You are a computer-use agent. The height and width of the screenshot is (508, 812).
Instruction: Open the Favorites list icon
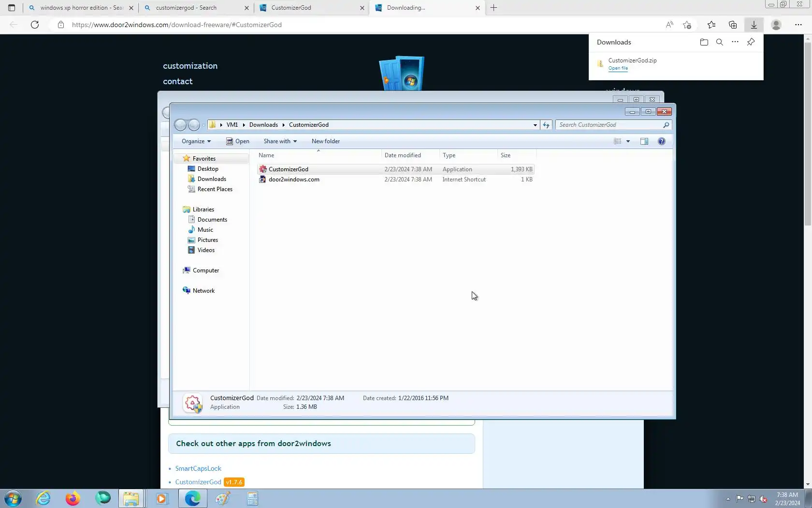click(711, 25)
